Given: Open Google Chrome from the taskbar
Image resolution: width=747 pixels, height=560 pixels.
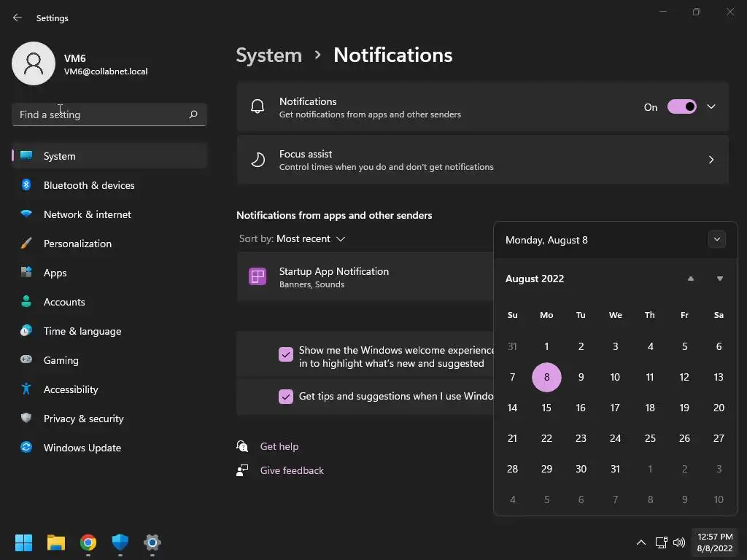Looking at the screenshot, I should pyautogui.click(x=88, y=542).
